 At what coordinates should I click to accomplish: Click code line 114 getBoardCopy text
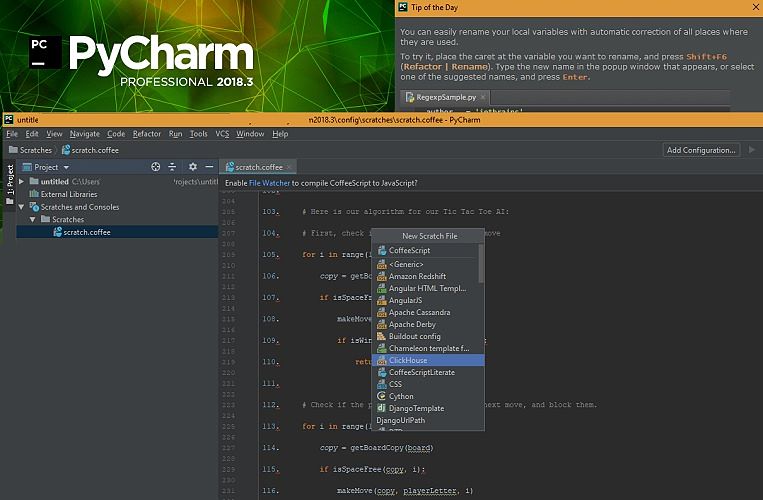pos(392,448)
